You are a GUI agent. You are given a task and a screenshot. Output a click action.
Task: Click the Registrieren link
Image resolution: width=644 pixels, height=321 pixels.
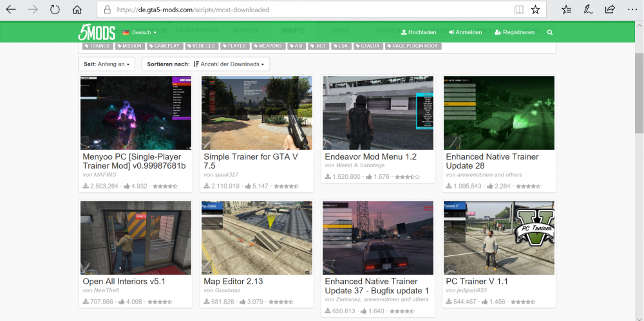(515, 32)
